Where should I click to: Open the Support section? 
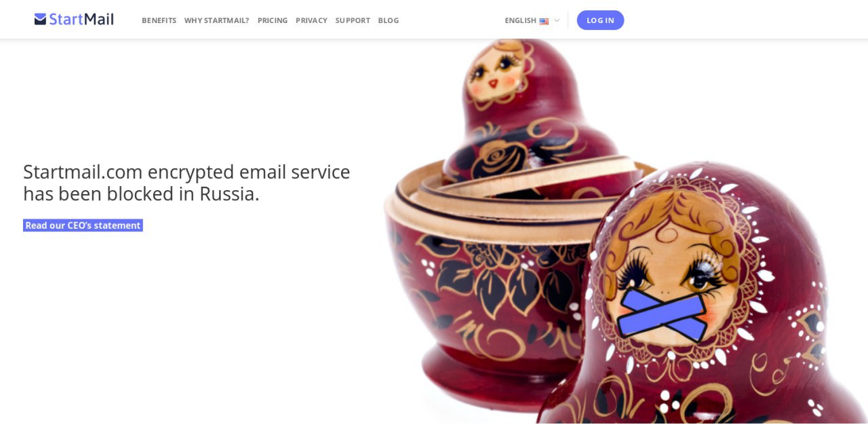coord(353,20)
